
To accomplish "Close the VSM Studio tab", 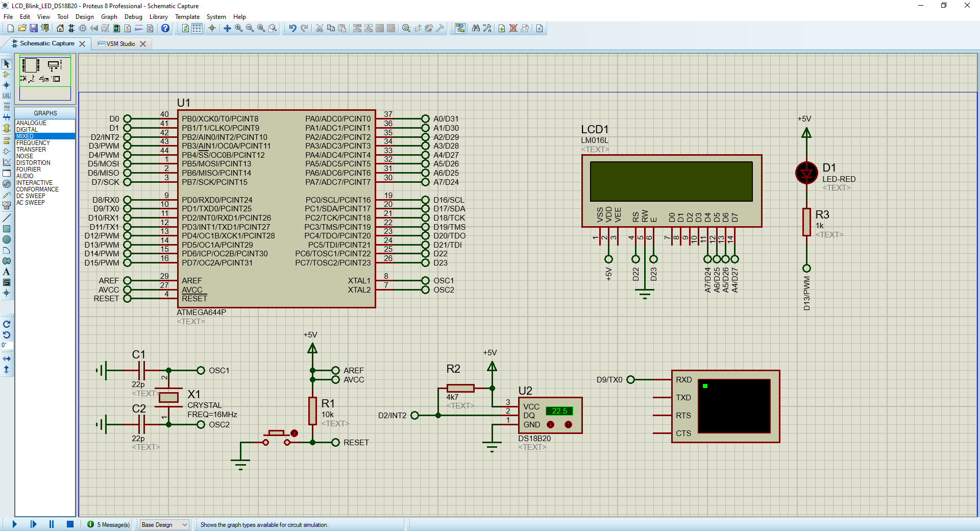I will click(143, 44).
